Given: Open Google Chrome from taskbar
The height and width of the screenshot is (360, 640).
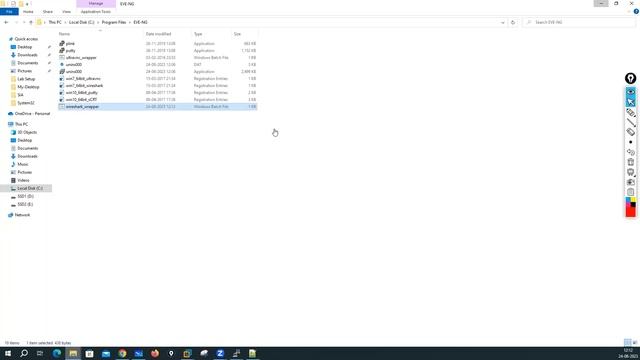Looking at the screenshot, I should tap(122, 353).
